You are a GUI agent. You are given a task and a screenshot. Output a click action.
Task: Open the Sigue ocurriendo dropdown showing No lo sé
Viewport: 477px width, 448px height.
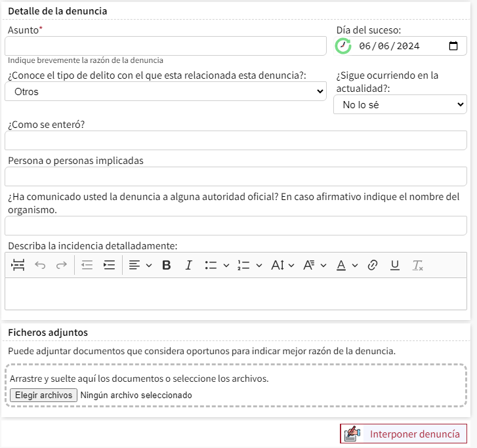(400, 104)
